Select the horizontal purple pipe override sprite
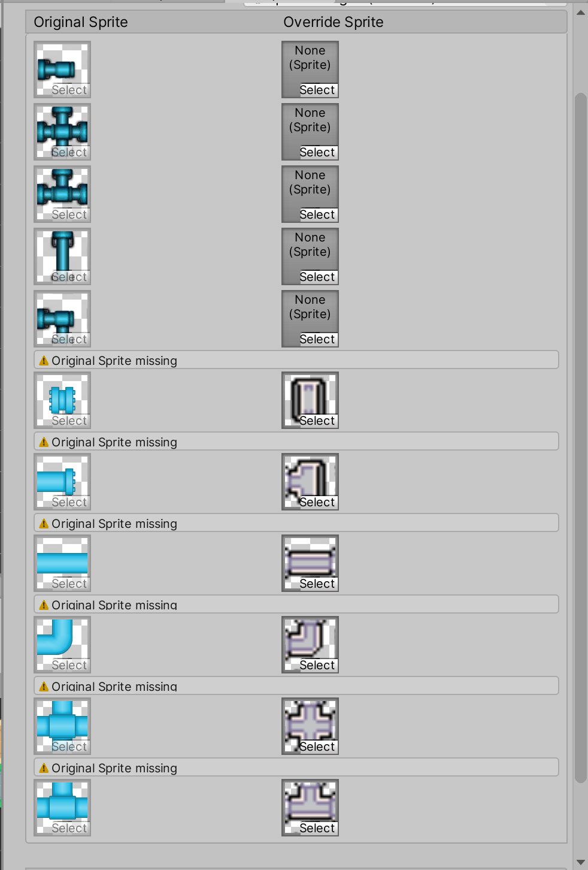The height and width of the screenshot is (870, 588). click(x=310, y=559)
